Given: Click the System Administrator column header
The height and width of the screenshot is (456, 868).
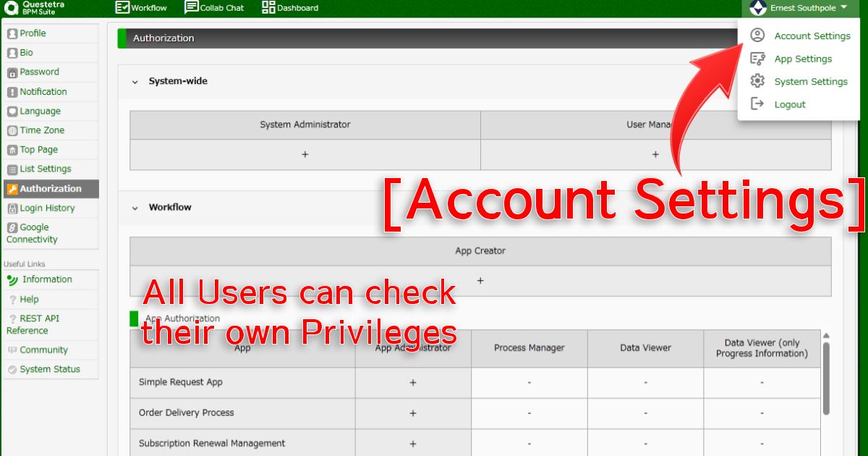Looking at the screenshot, I should [305, 124].
